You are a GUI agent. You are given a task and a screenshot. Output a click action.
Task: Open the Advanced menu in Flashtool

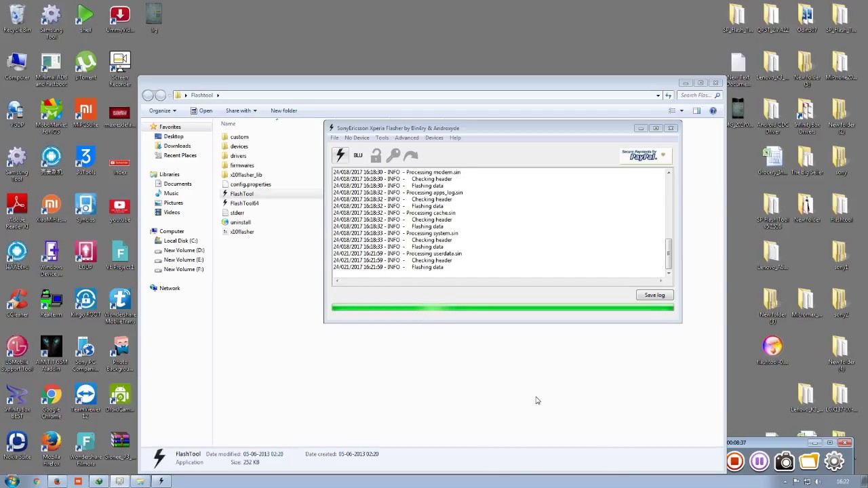pos(407,138)
